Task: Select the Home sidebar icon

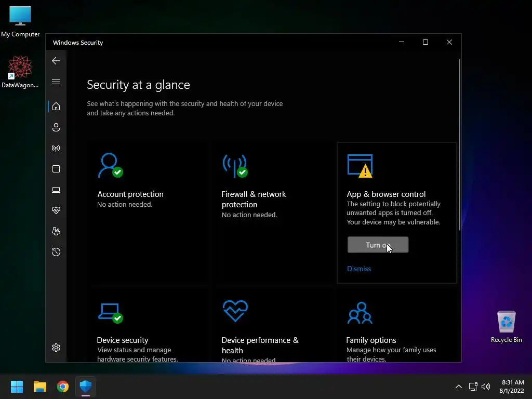Action: click(56, 107)
